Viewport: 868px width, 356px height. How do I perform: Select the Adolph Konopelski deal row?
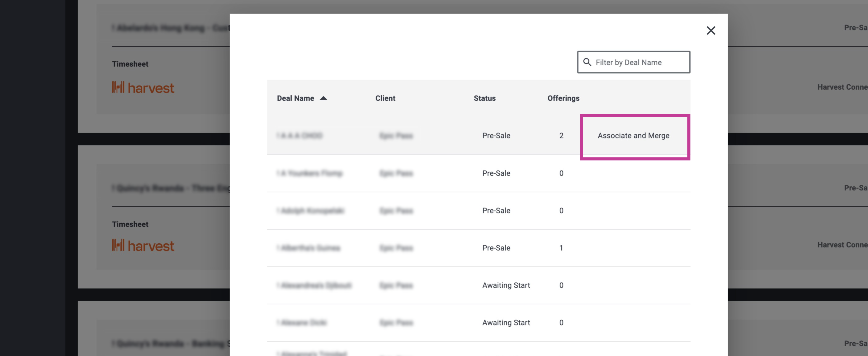coord(479,210)
